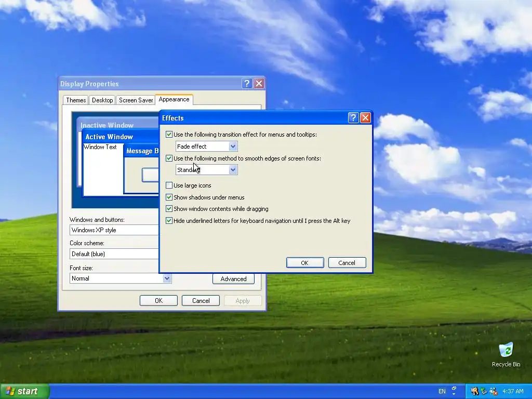Open the EN language bar indicator
Viewport: 532px width, 399px height.
(442, 391)
